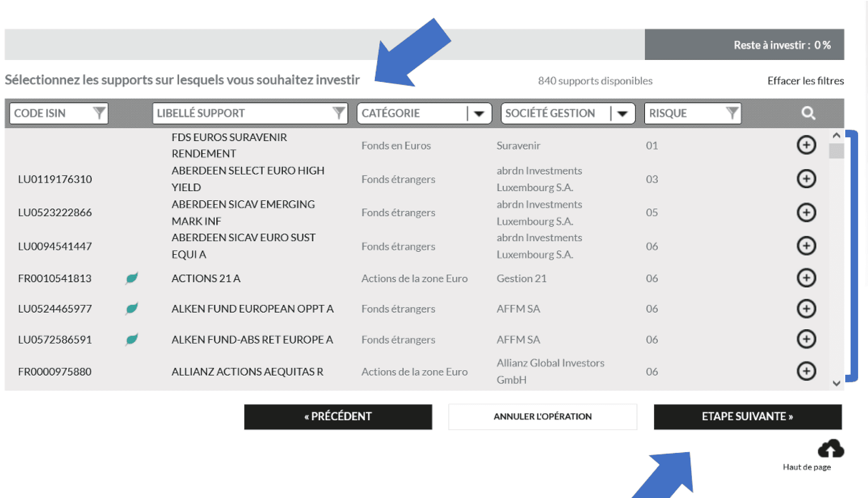Click the « PRÉCÉDENT button
Image resolution: width=868 pixels, height=498 pixels.
click(x=338, y=417)
